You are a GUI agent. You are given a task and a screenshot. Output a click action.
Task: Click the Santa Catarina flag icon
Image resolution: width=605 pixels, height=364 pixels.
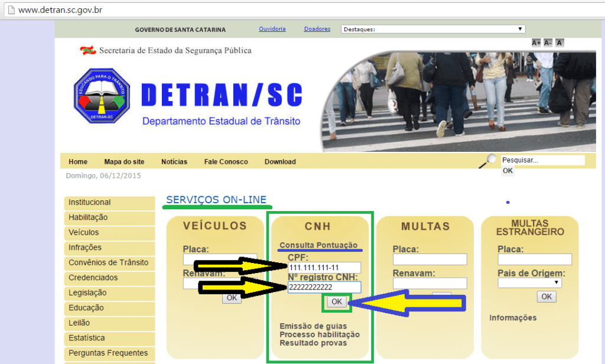pyautogui.click(x=88, y=50)
